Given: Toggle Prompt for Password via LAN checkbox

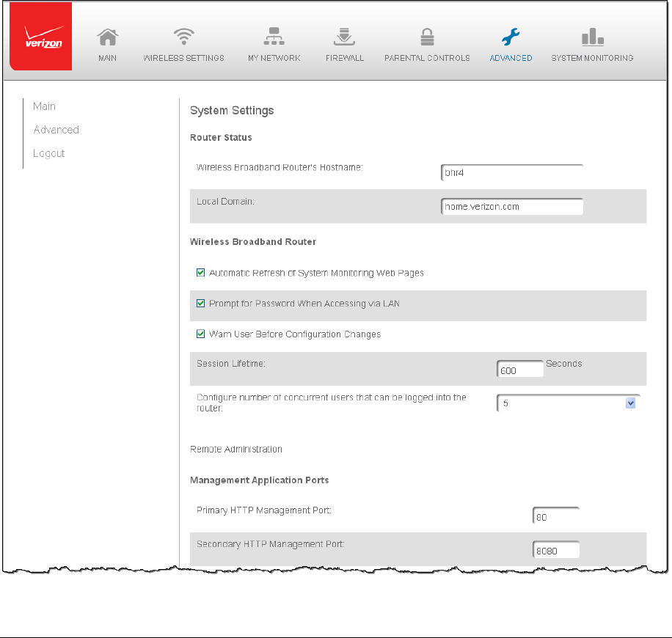Looking at the screenshot, I should click(x=200, y=304).
